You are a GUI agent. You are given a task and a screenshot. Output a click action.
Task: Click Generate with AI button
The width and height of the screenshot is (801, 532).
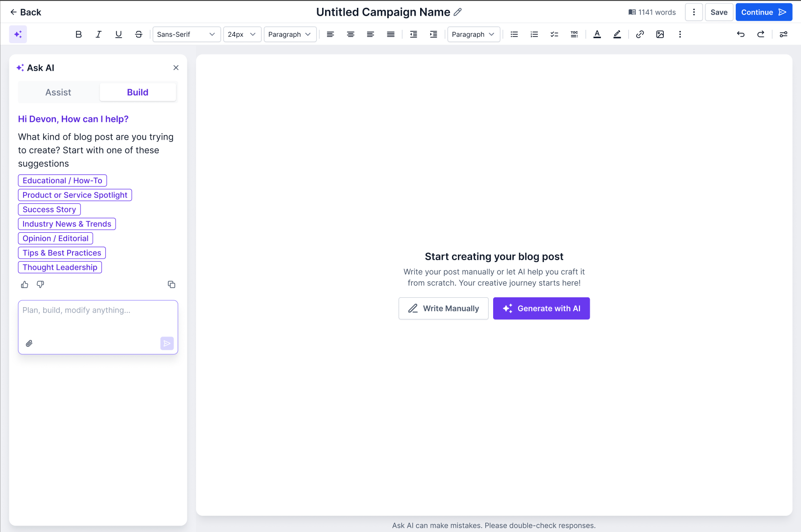[x=542, y=309]
